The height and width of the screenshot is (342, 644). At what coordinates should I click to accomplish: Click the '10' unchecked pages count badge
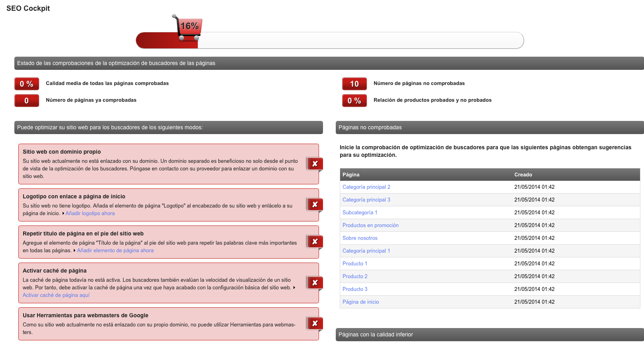354,84
